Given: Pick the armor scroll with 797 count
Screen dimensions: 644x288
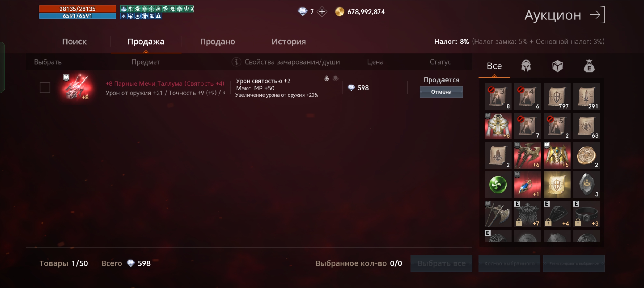Looking at the screenshot, I should (557, 97).
